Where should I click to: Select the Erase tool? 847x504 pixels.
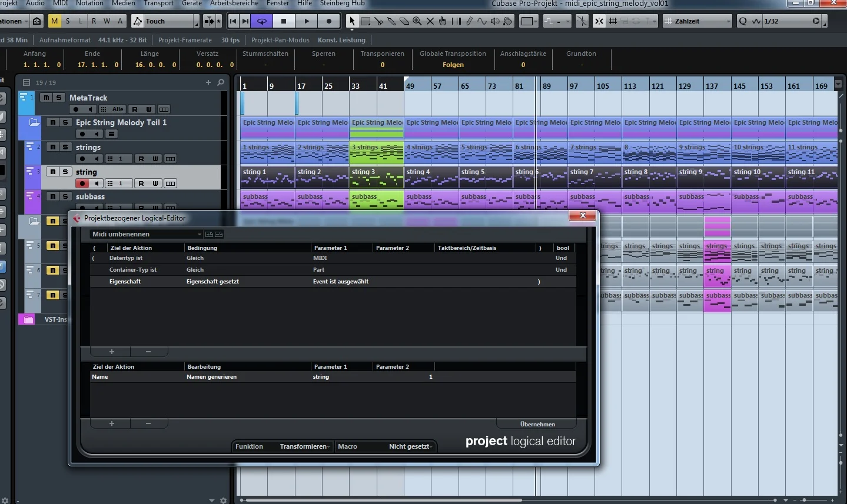(x=404, y=21)
